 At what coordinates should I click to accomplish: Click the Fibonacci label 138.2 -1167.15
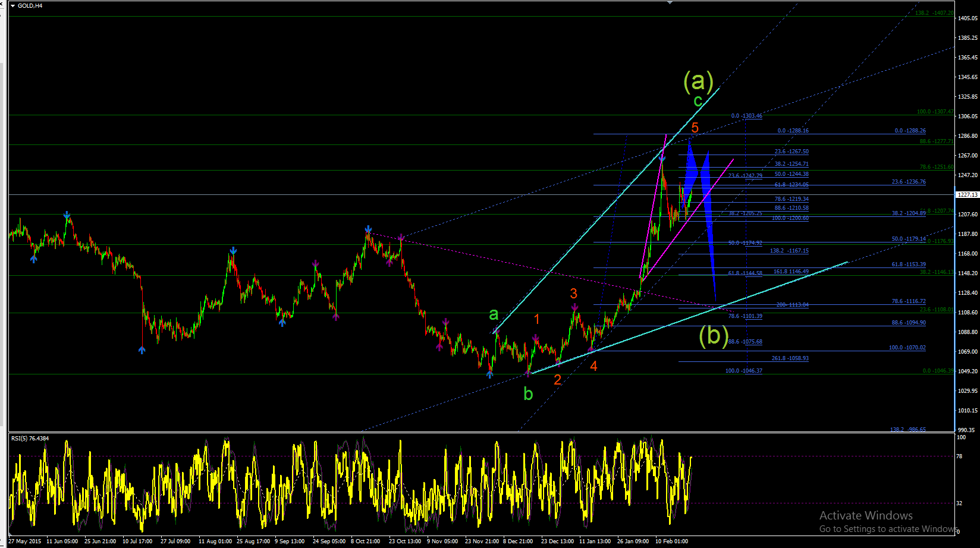789,251
